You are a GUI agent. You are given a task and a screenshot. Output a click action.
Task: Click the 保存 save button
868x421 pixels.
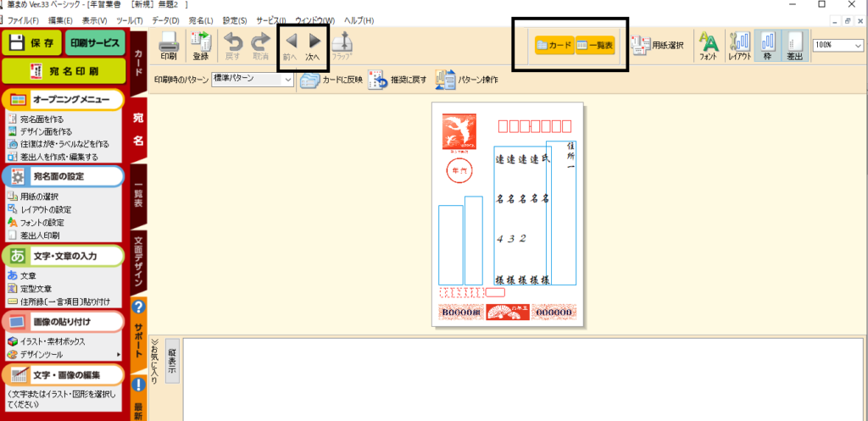pyautogui.click(x=31, y=42)
